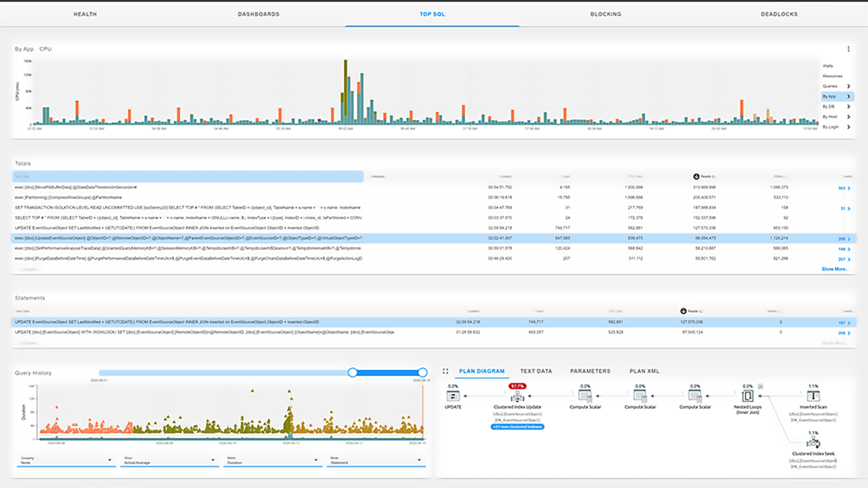The width and height of the screenshot is (868, 488).
Task: Click the Clustered Index Seek operator icon
Action: [x=812, y=443]
